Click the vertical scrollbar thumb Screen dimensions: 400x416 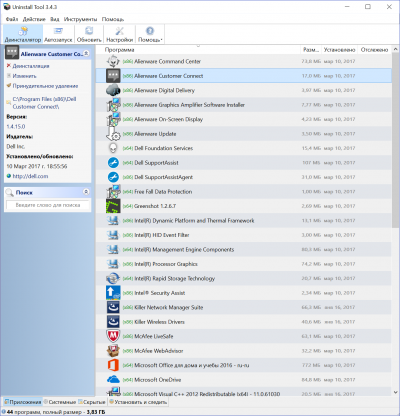[x=395, y=141]
